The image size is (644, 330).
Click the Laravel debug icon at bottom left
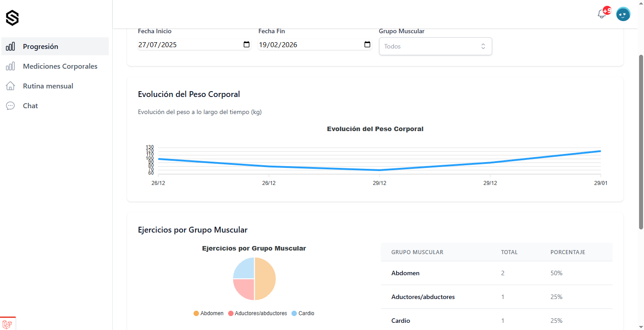click(x=7, y=324)
